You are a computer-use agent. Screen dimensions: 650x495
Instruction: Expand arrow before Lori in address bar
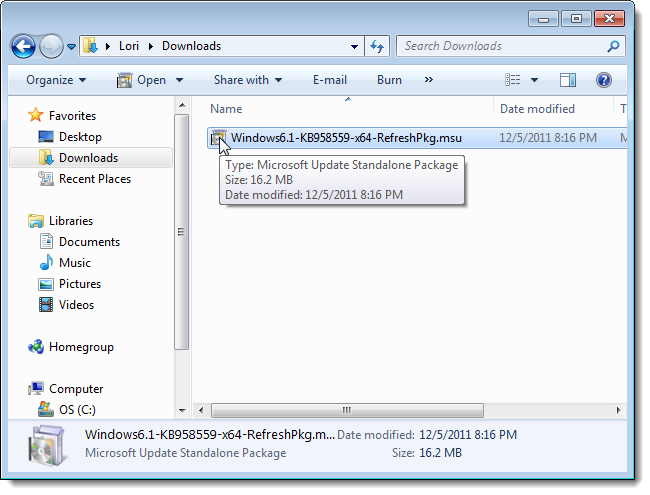point(108,46)
